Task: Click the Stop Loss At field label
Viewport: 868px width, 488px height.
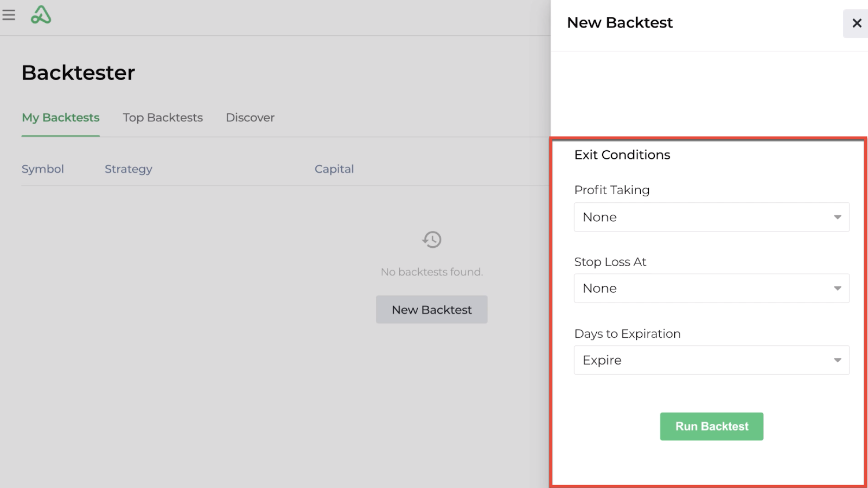Action: [x=610, y=262]
